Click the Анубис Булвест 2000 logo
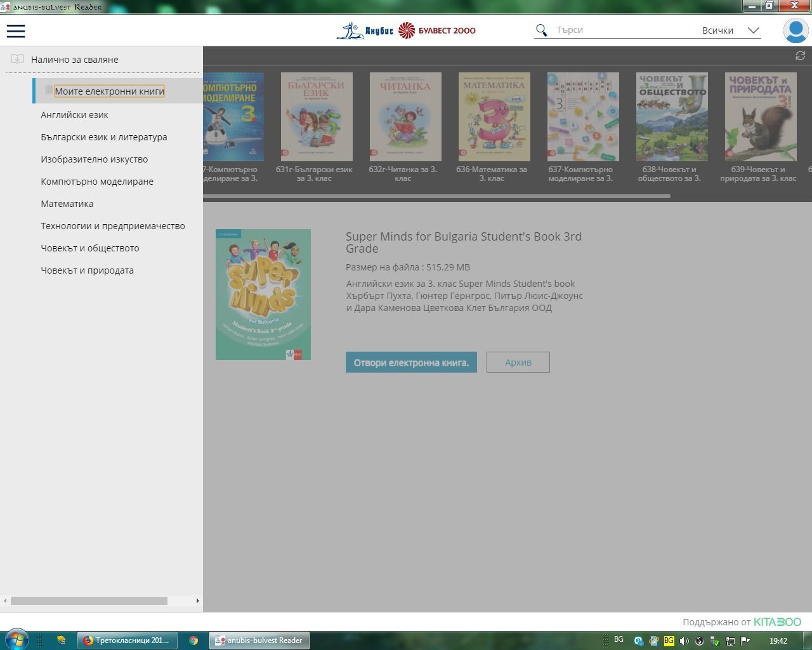 coord(406,30)
